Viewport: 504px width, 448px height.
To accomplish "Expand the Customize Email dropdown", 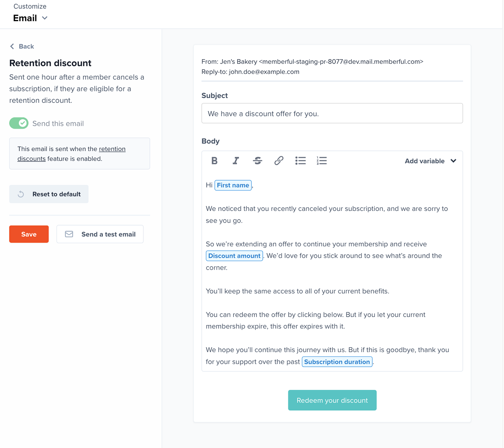I will pyautogui.click(x=30, y=18).
